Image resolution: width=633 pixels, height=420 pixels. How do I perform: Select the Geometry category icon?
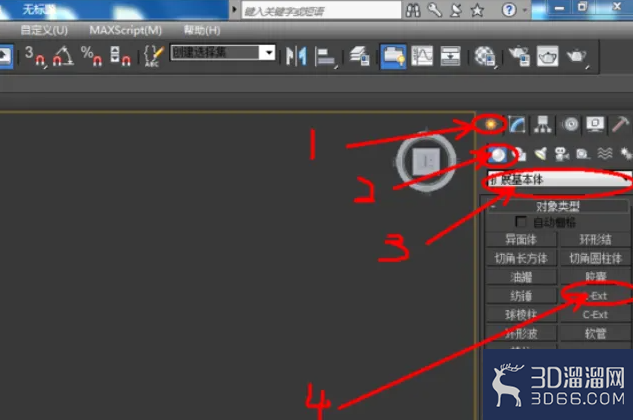497,154
